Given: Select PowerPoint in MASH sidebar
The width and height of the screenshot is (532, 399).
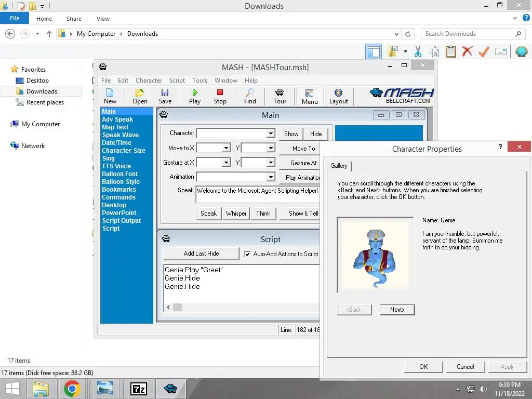Looking at the screenshot, I should pos(119,212).
